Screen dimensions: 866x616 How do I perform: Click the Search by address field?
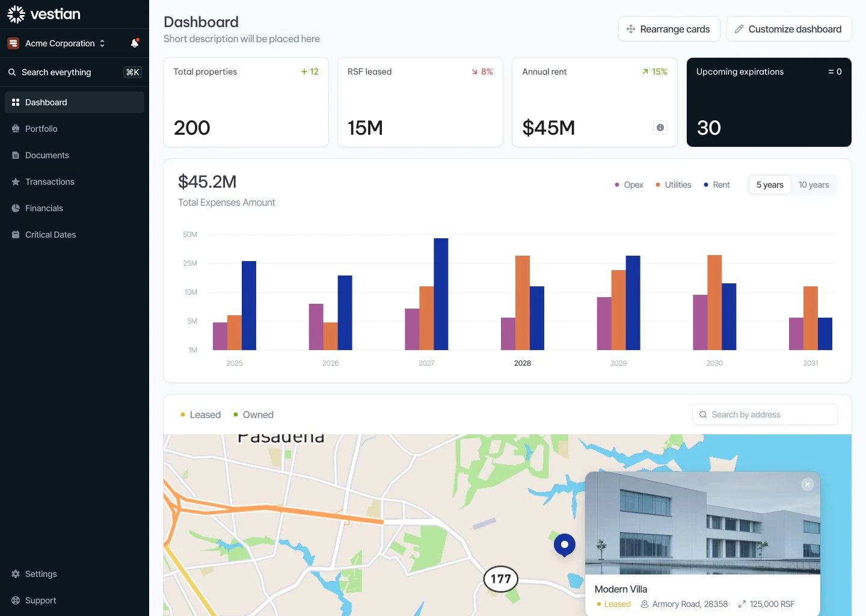tap(765, 414)
